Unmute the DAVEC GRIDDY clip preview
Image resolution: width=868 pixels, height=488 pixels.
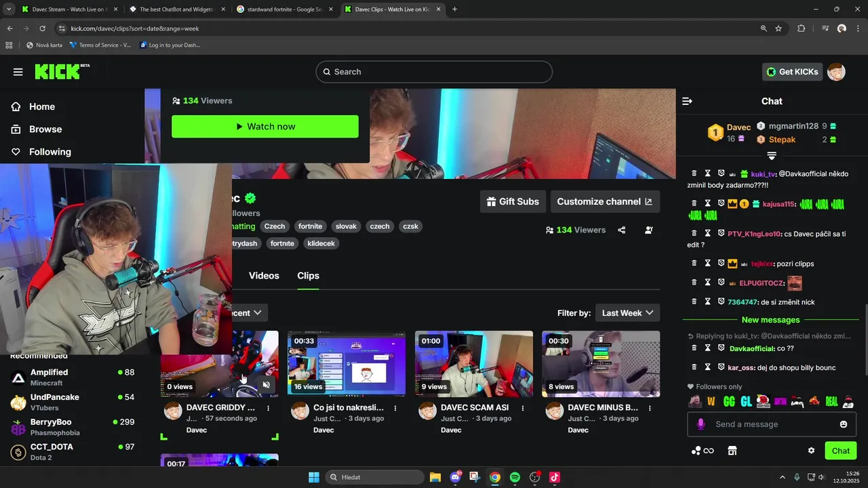[267, 385]
